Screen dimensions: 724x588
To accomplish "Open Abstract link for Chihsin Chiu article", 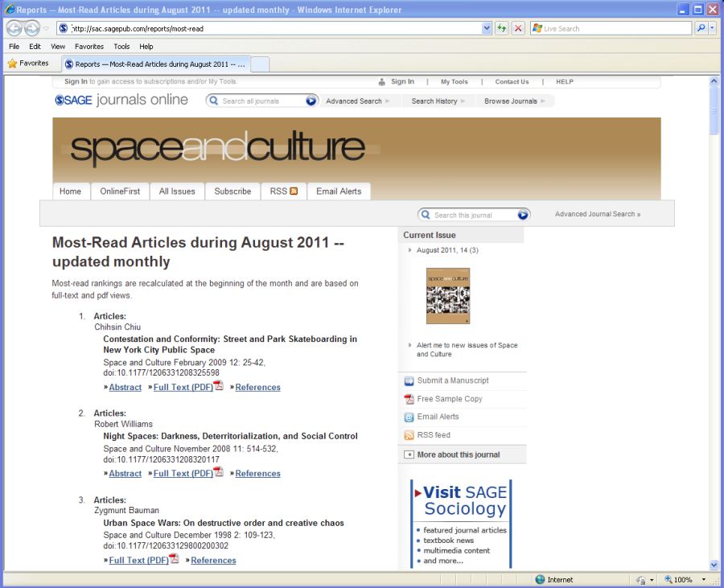I will [125, 387].
